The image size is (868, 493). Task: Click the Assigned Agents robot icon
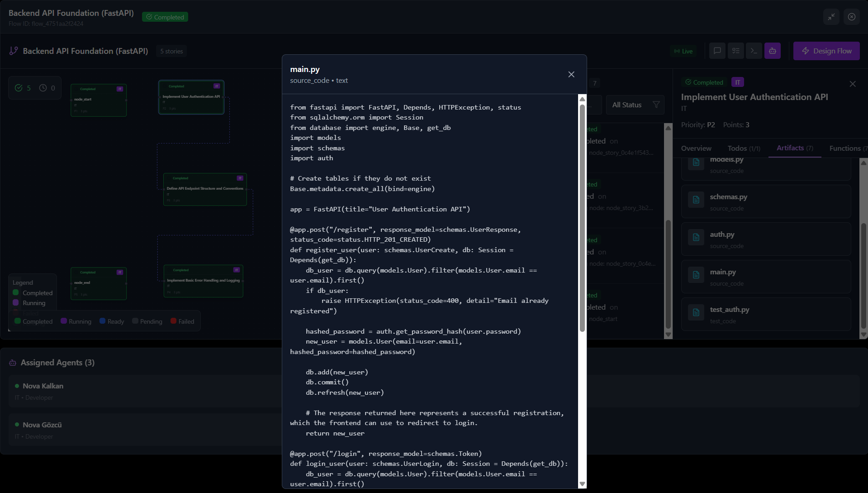[13, 363]
